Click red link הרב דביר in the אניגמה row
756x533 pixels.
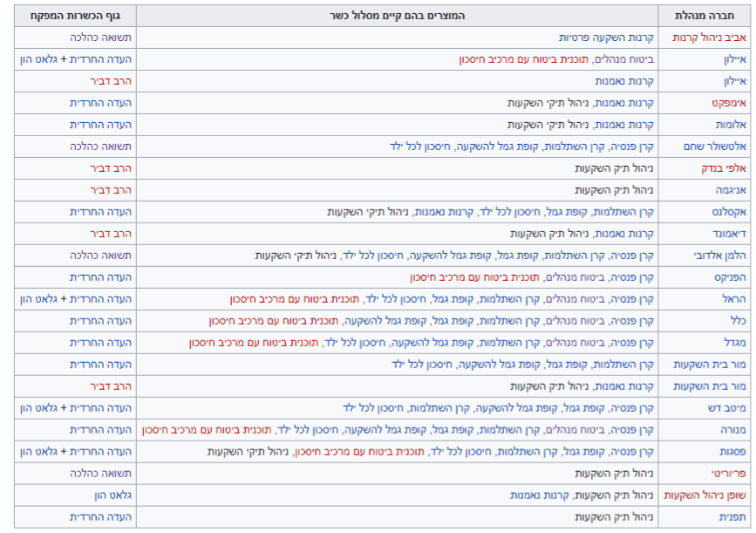[111, 189]
